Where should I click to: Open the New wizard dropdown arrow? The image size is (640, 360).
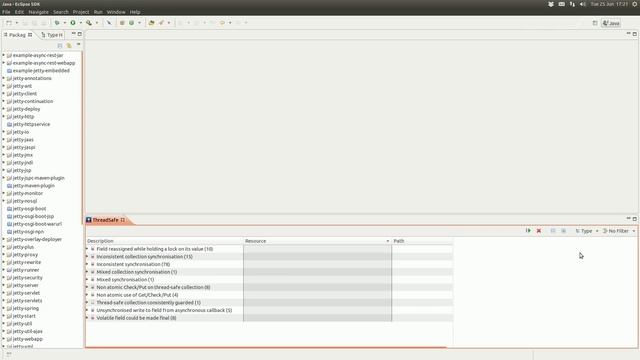(17, 23)
